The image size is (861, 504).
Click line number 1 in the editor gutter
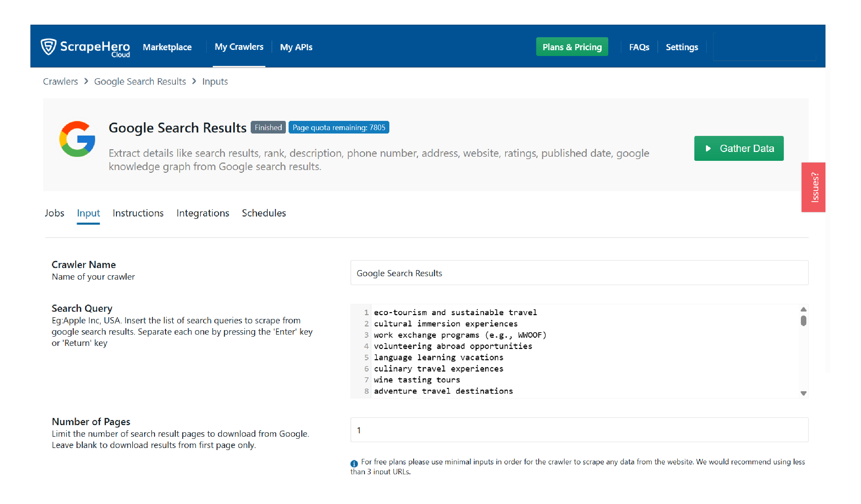point(366,312)
